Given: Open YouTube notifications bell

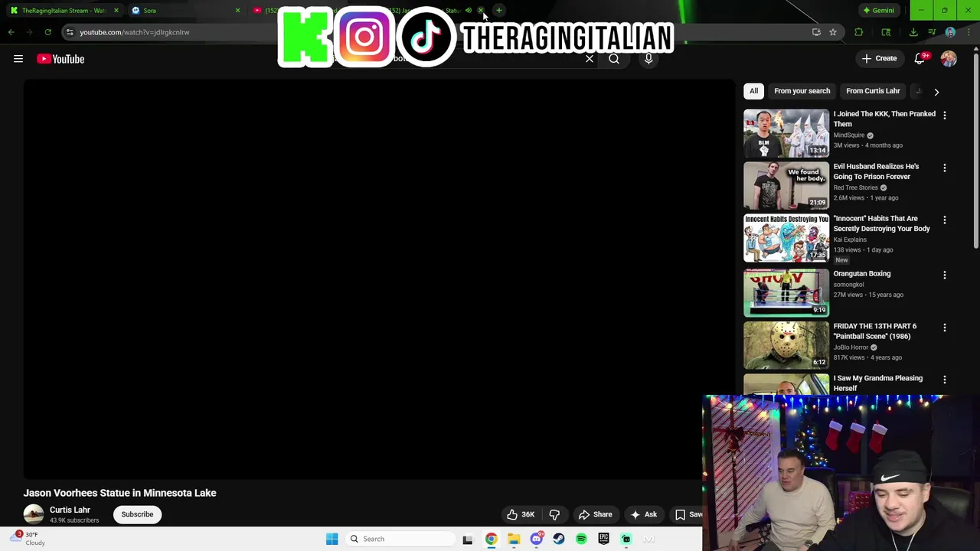Looking at the screenshot, I should (x=920, y=58).
